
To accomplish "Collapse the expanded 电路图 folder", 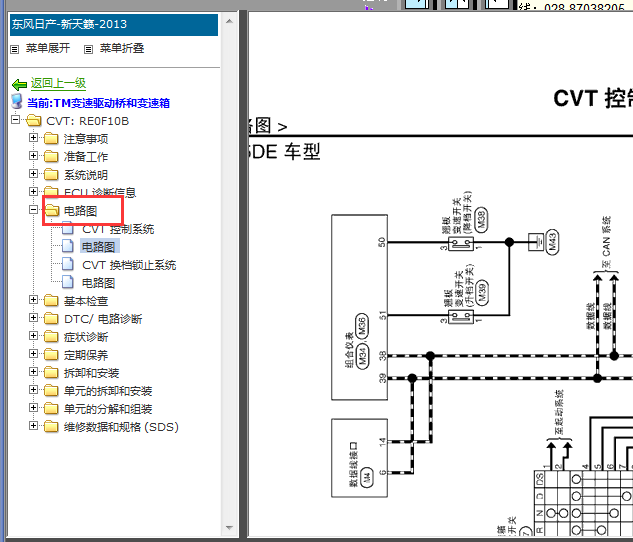I will click(x=34, y=210).
